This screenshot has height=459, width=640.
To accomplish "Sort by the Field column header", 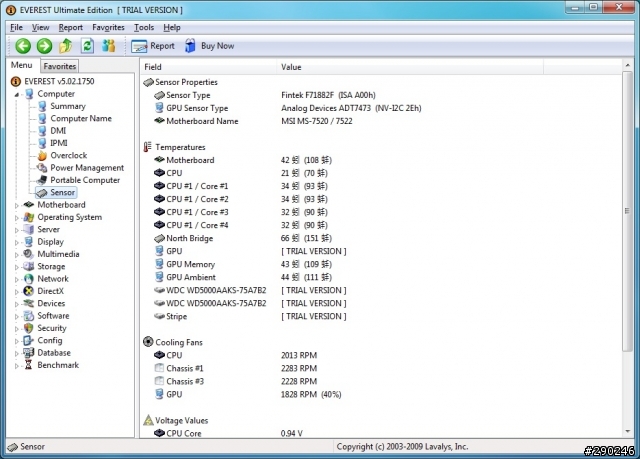I will [x=209, y=67].
